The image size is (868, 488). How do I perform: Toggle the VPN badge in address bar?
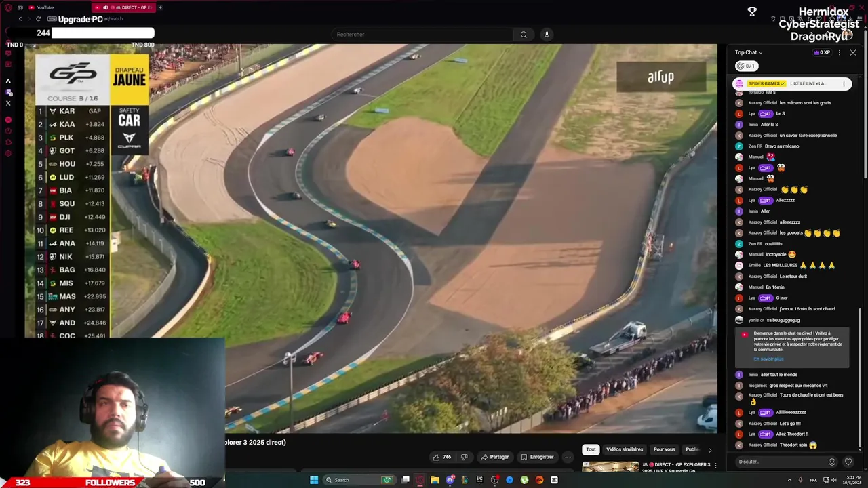(x=52, y=19)
